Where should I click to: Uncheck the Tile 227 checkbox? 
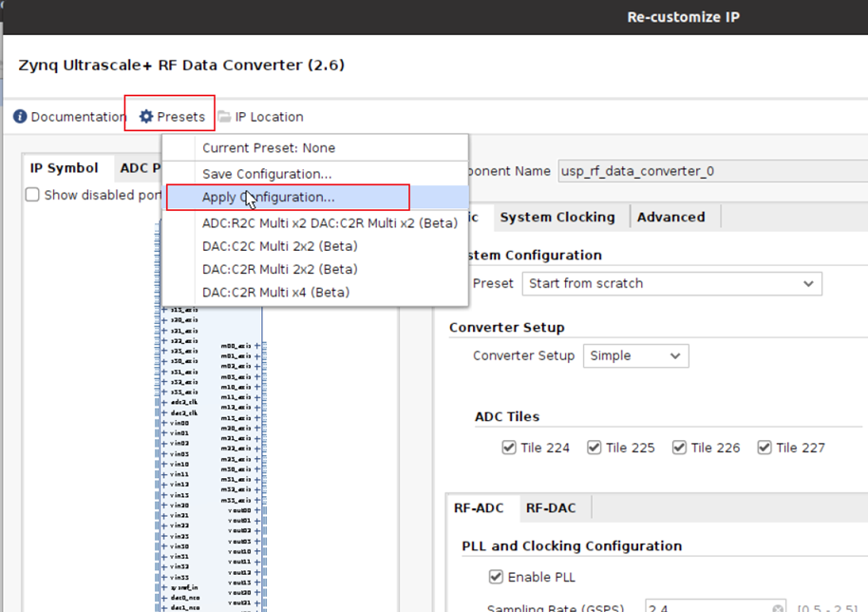(x=764, y=447)
